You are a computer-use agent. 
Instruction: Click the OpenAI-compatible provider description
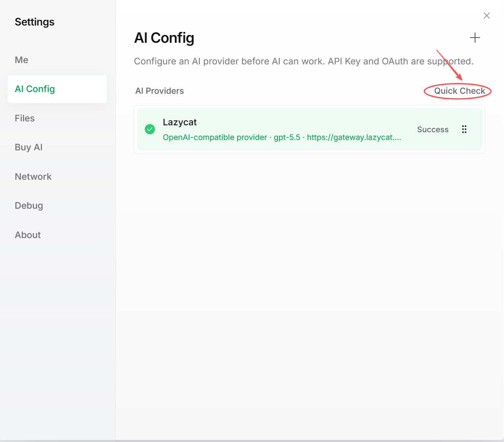click(215, 137)
